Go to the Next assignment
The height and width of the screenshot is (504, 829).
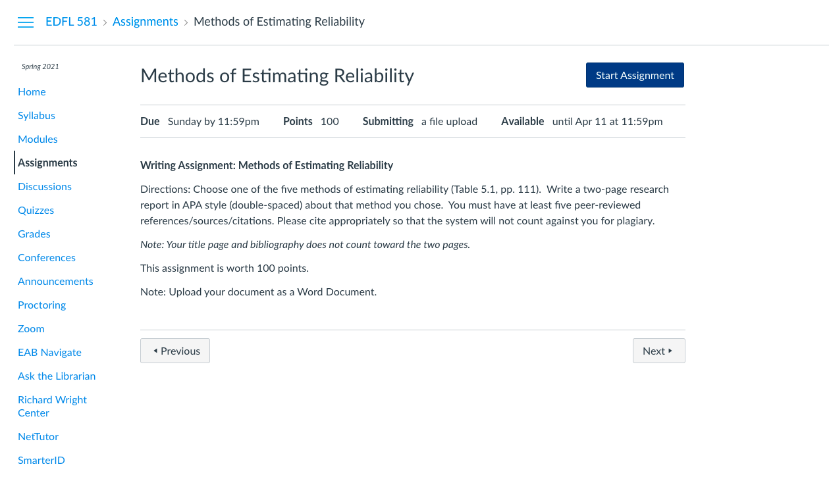pyautogui.click(x=658, y=351)
